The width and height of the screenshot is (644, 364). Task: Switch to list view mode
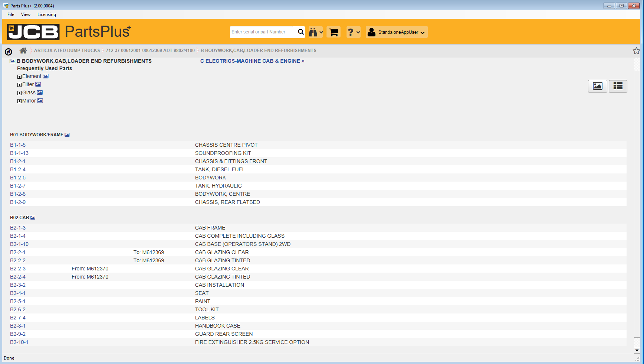click(618, 86)
